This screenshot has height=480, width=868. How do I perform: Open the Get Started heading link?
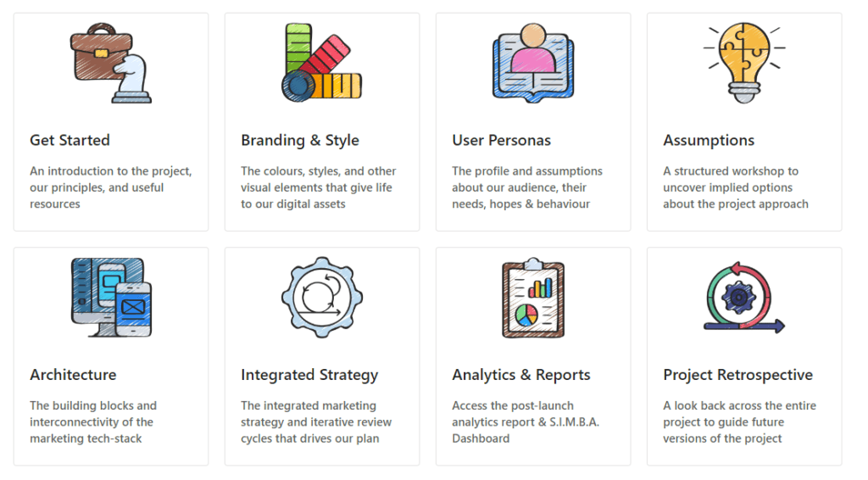70,140
